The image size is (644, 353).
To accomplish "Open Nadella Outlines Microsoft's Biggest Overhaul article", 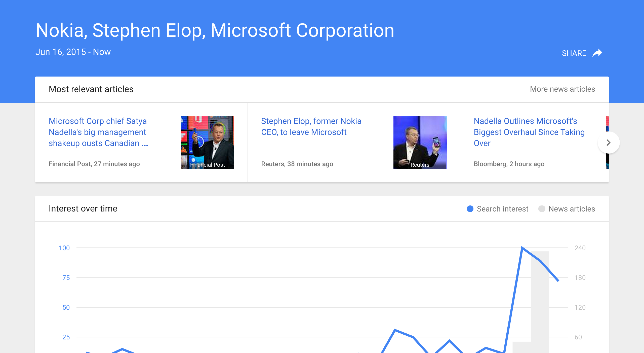I will [529, 132].
